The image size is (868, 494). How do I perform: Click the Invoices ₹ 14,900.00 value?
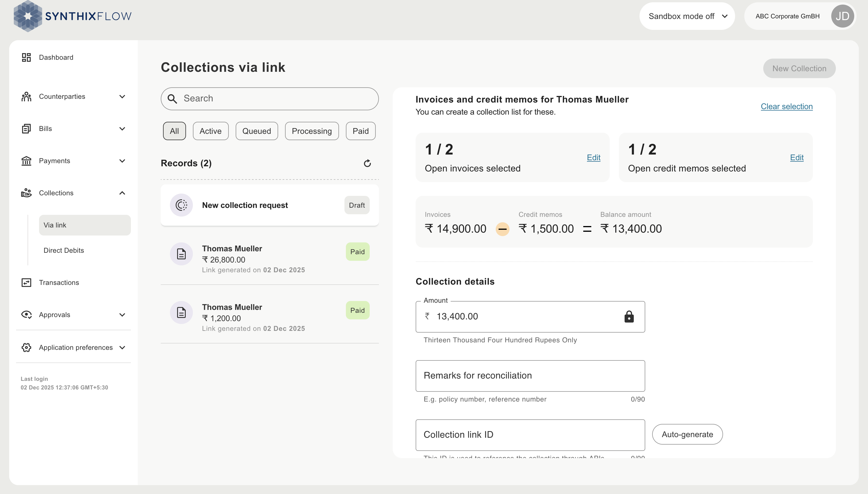pos(455,229)
